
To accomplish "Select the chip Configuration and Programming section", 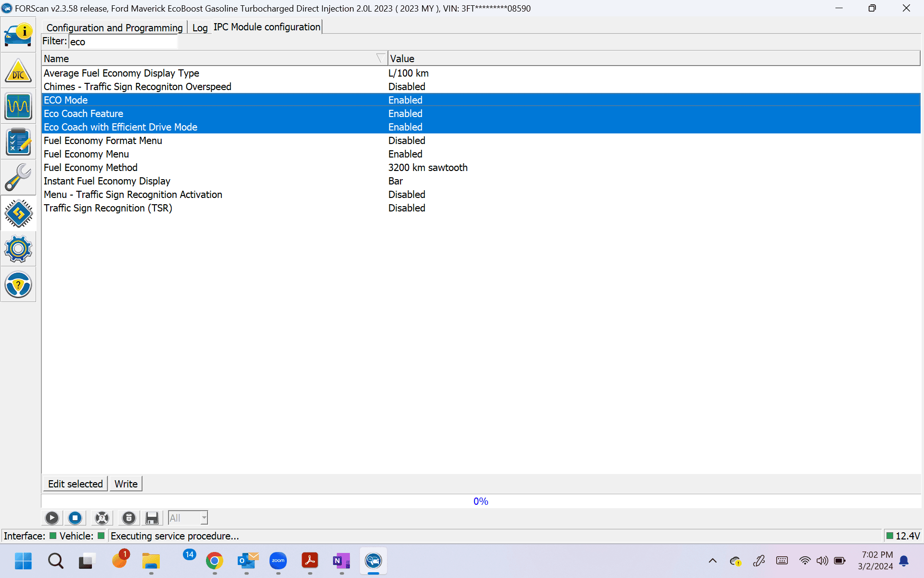I will [x=18, y=213].
